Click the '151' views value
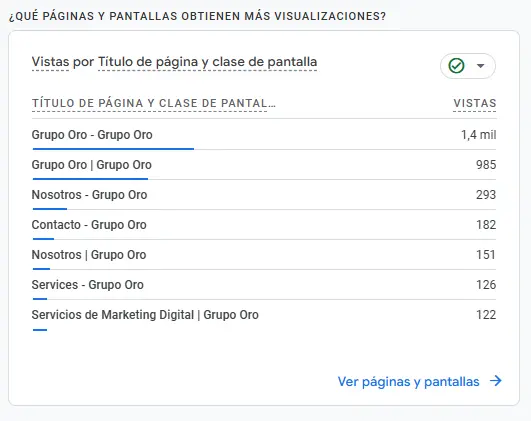The image size is (531, 421). (486, 255)
